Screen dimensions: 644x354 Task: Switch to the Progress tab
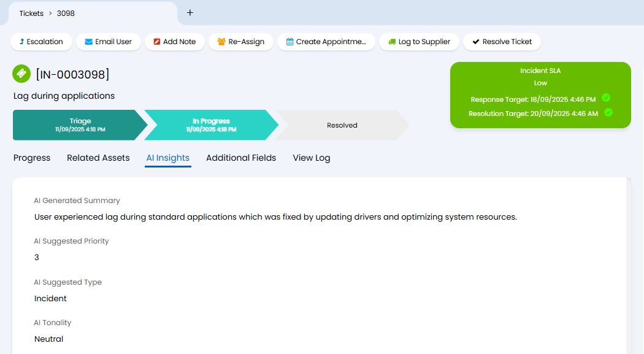coord(32,158)
